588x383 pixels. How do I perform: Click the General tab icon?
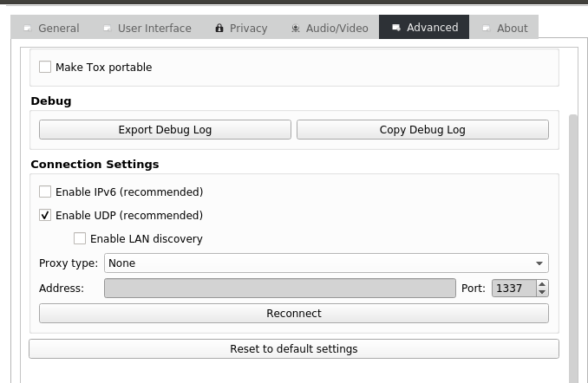click(28, 28)
